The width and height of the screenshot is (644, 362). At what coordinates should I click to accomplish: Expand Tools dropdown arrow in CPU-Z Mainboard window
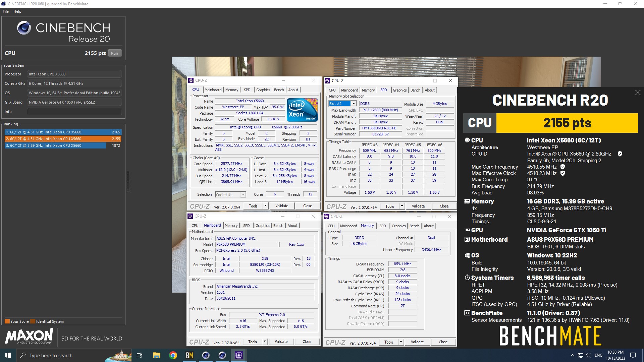coord(265,342)
